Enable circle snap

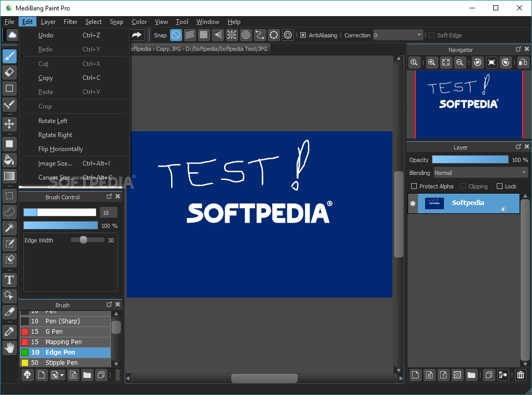click(x=246, y=35)
